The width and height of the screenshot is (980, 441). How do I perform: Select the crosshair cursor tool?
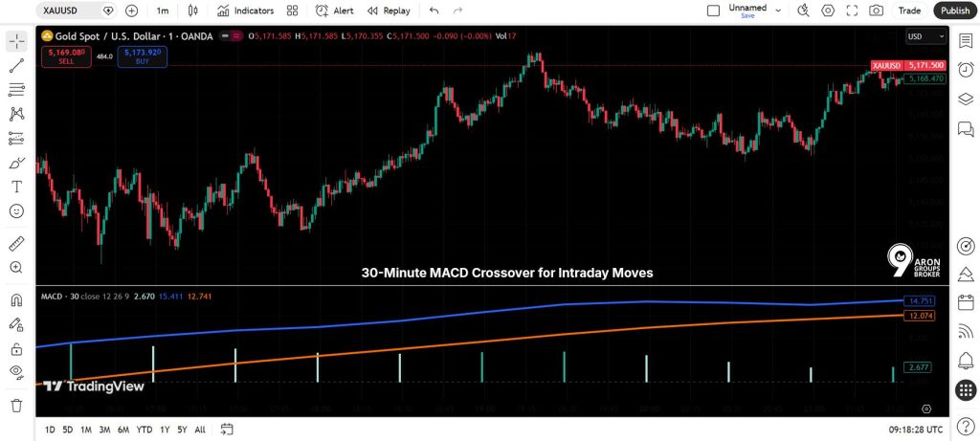point(17,42)
